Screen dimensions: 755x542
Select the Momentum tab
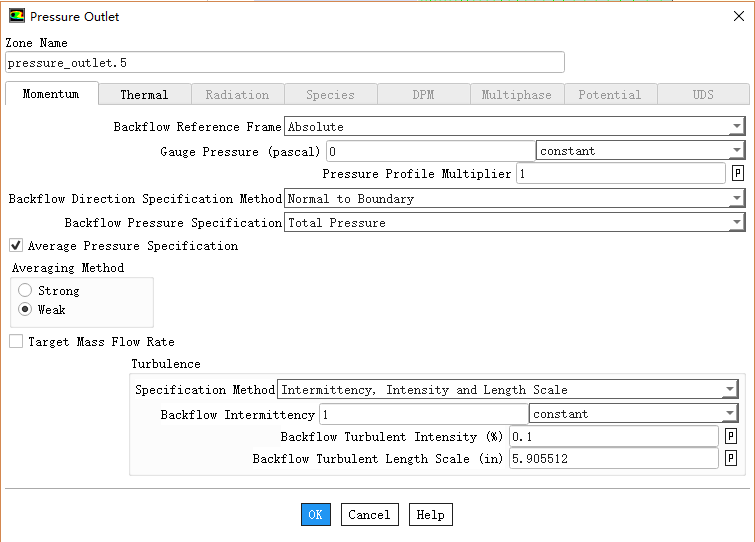51,94
